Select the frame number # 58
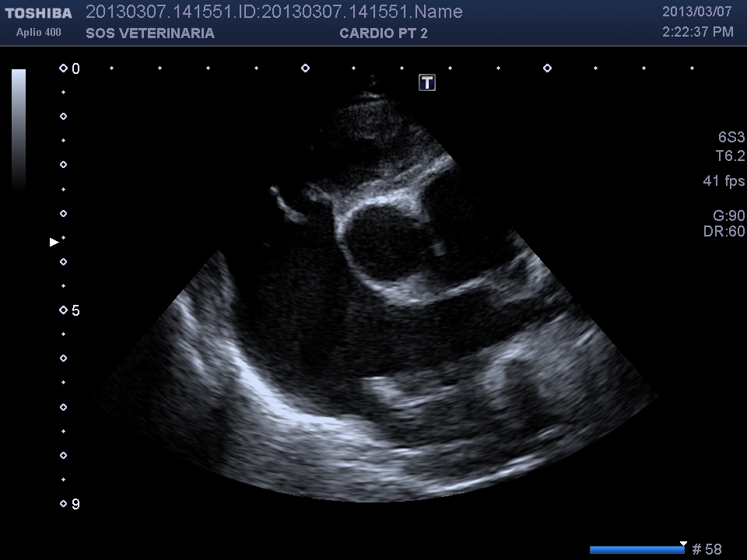The width and height of the screenshot is (747, 560). pos(707,550)
